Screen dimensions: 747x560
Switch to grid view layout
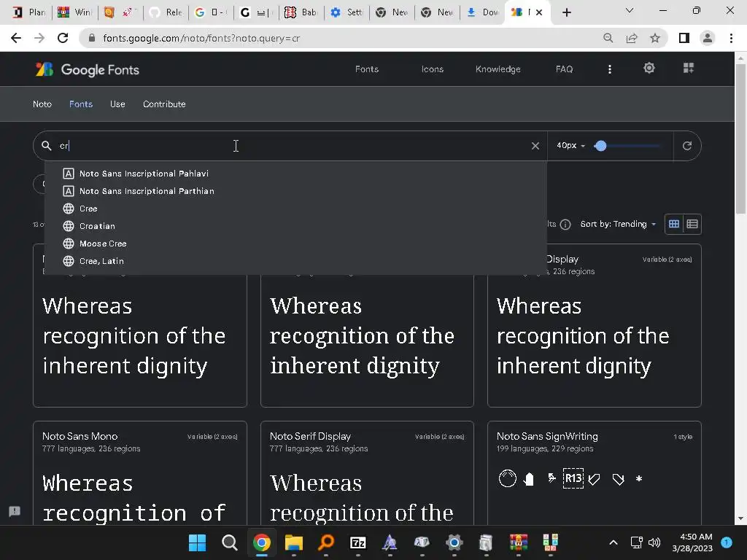[673, 224]
